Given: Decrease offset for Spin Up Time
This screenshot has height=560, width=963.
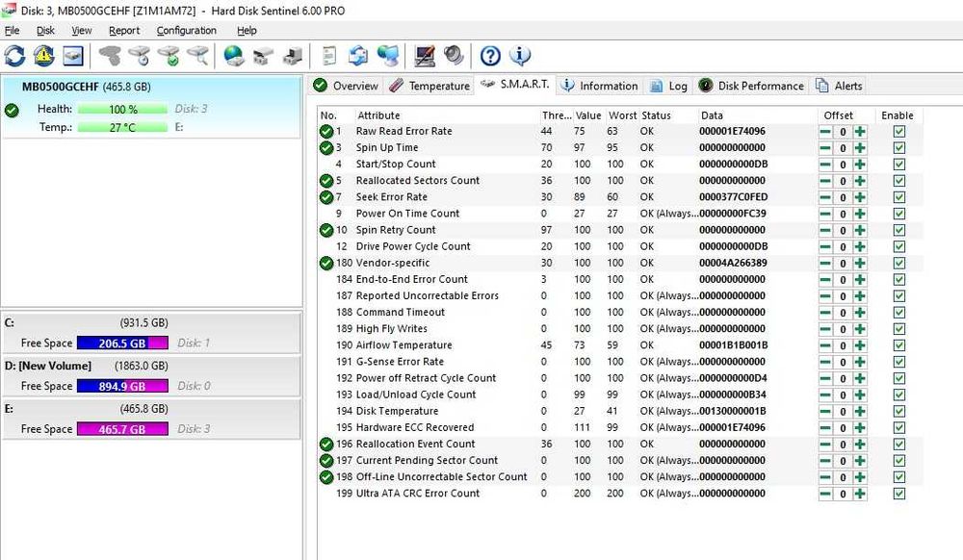Looking at the screenshot, I should 825,148.
